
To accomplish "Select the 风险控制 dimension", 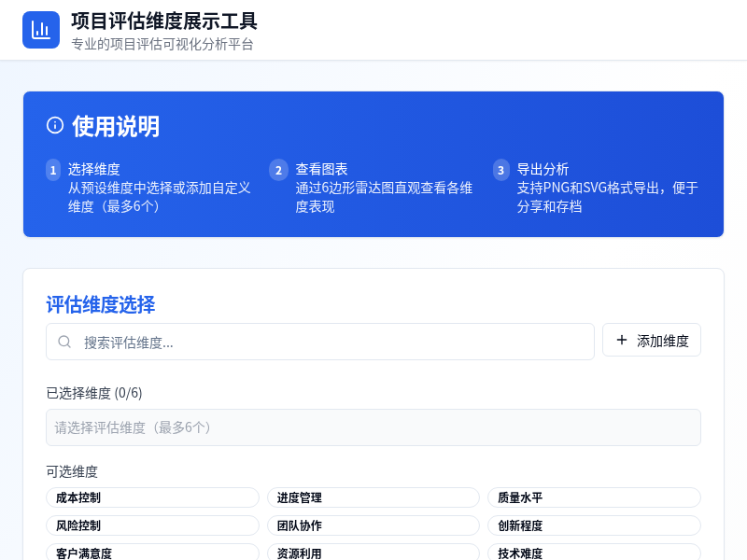I will tap(152, 525).
